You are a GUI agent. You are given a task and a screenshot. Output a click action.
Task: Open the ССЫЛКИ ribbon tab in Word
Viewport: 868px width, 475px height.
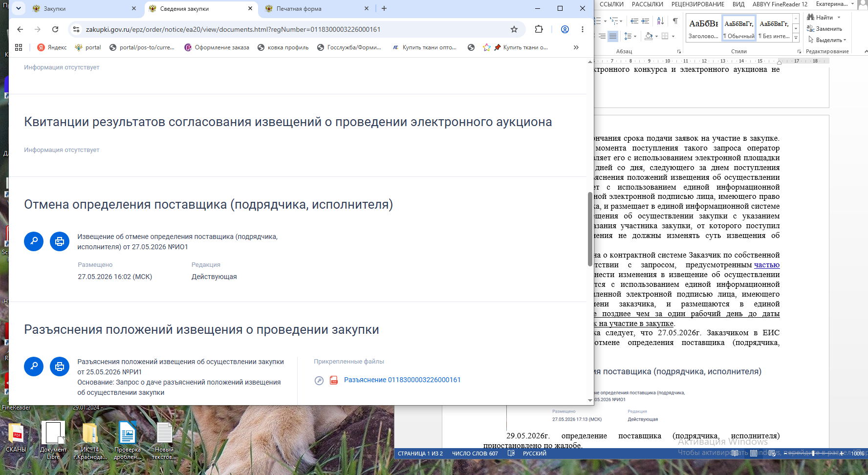tap(611, 4)
